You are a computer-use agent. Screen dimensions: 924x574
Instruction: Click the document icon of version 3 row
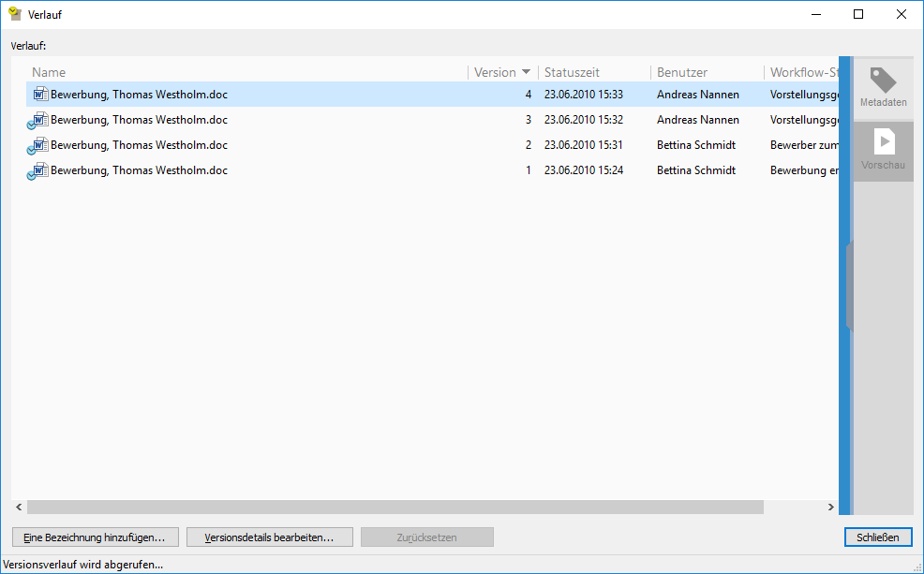39,120
